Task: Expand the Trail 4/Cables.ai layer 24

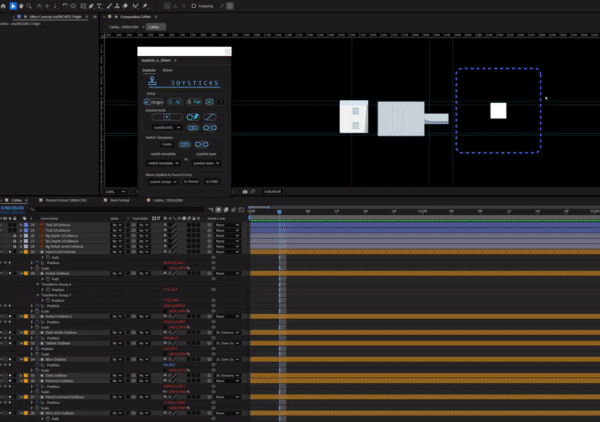Action: 21,225
